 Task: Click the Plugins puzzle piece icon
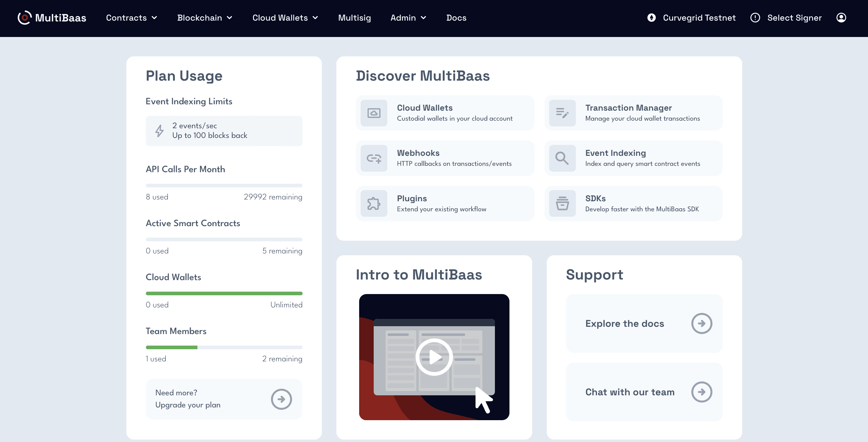coord(374,204)
